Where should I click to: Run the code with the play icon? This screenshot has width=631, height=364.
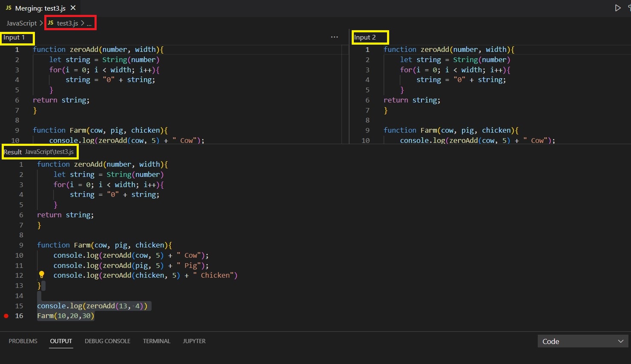(x=618, y=8)
